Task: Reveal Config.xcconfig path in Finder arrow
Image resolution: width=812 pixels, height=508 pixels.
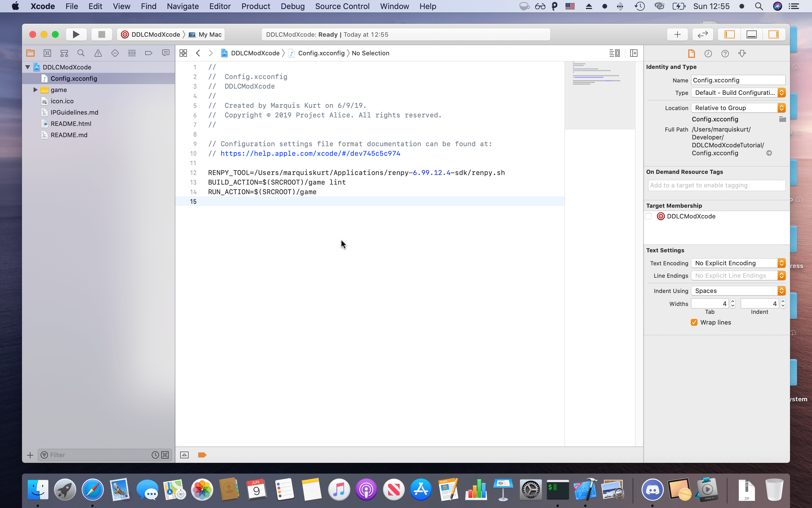Action: coord(769,153)
